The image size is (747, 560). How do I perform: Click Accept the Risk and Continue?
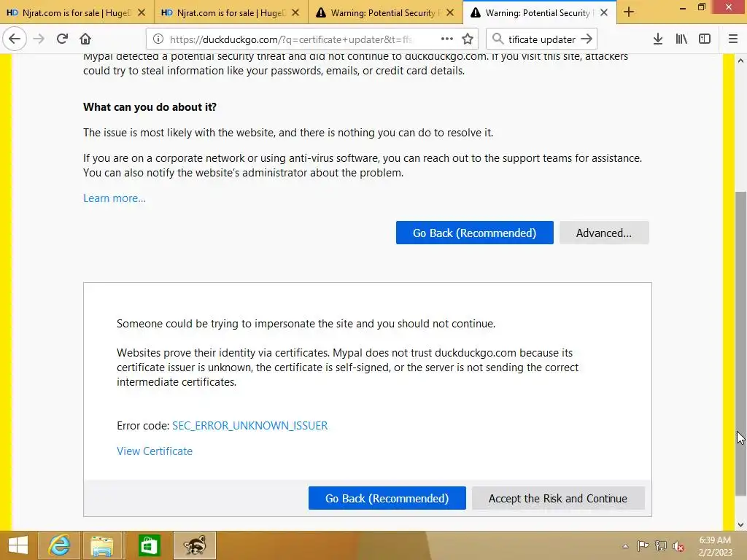pyautogui.click(x=558, y=498)
